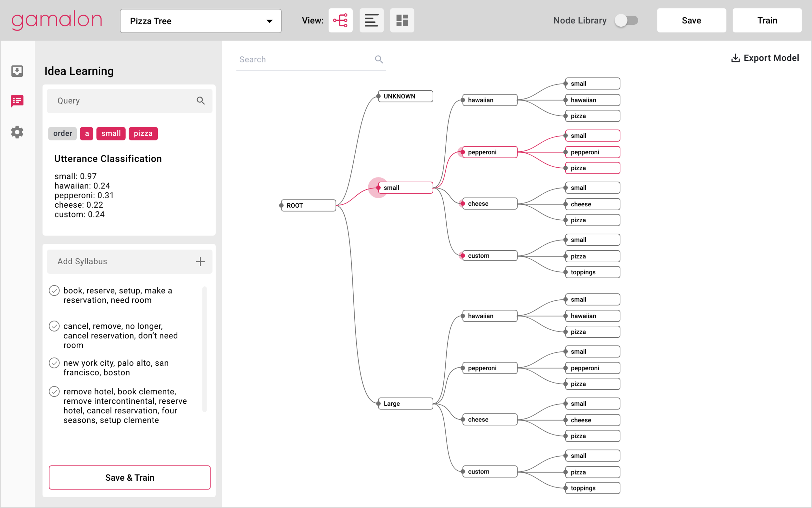Switch to text list view
Screen dimensions: 812x508
[x=371, y=20]
